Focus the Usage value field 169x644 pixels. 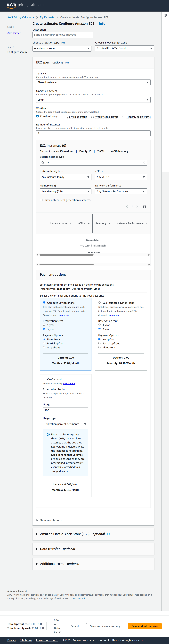(66, 410)
